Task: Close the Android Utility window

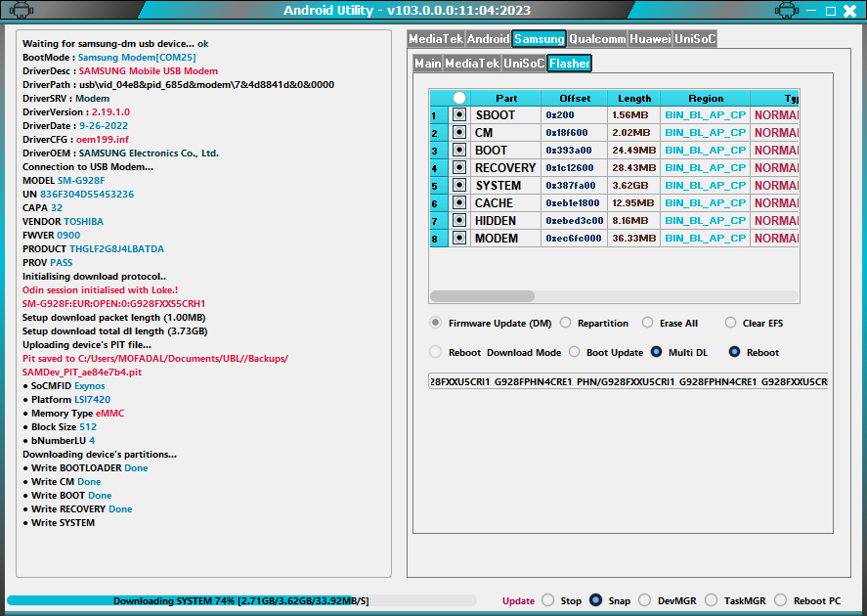Action: click(x=849, y=11)
